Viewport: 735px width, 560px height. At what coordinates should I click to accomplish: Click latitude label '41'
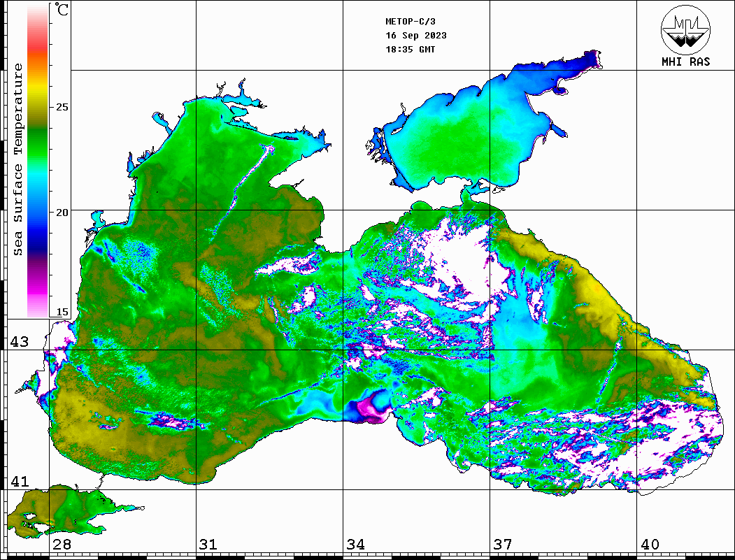pyautogui.click(x=20, y=481)
